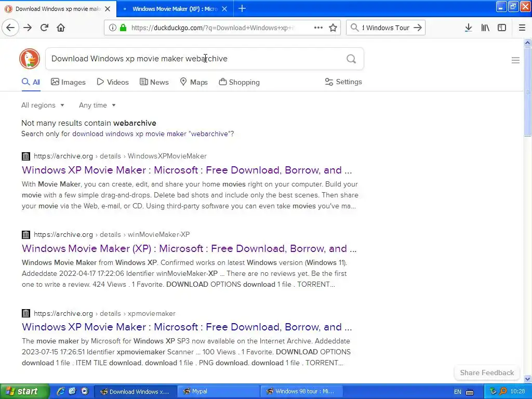Switch to News results

(154, 82)
